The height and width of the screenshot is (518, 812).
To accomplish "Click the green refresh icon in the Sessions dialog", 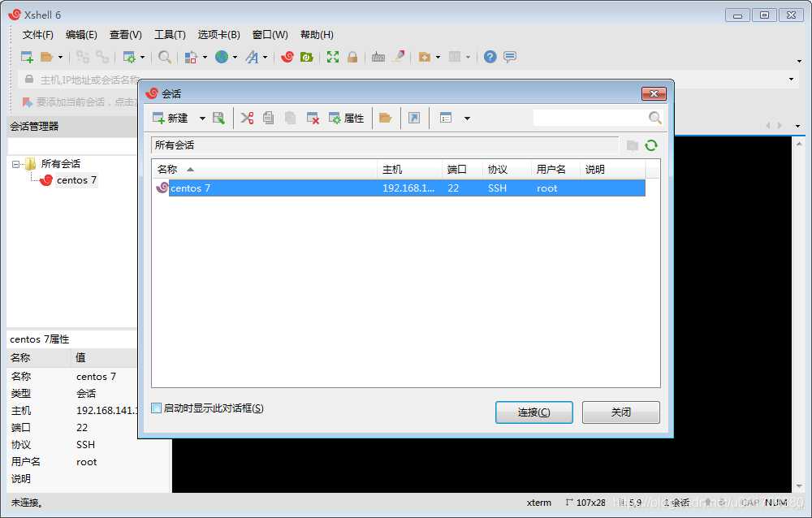I will click(651, 145).
